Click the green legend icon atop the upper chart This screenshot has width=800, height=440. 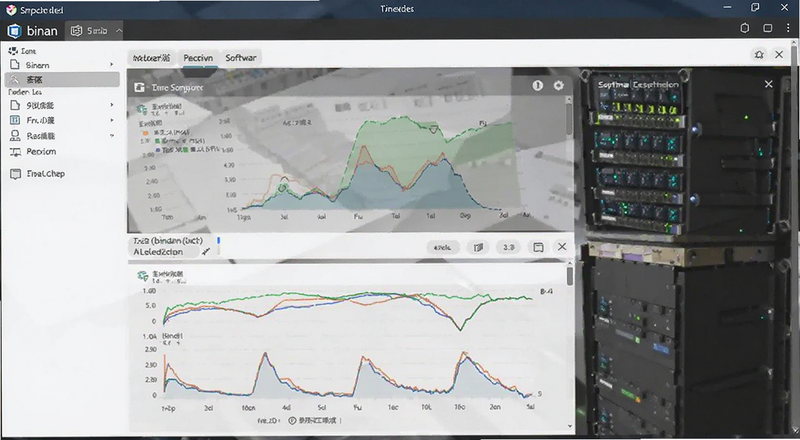142,109
